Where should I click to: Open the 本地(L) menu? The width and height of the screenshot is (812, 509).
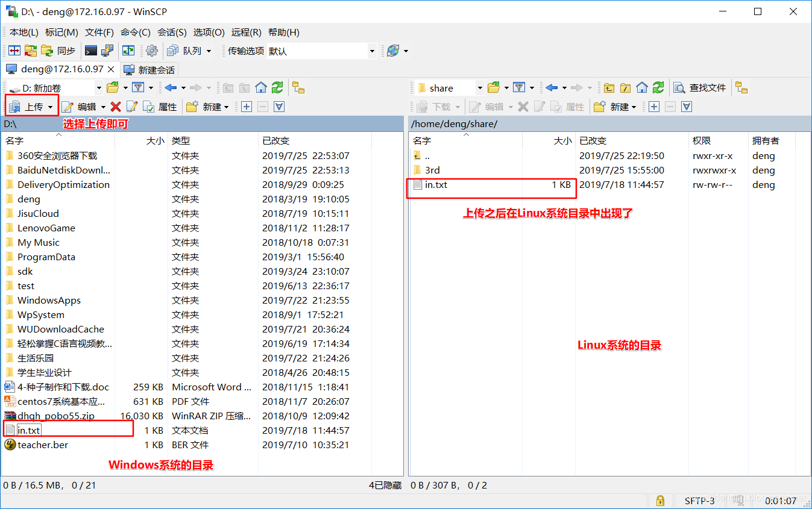tap(24, 32)
